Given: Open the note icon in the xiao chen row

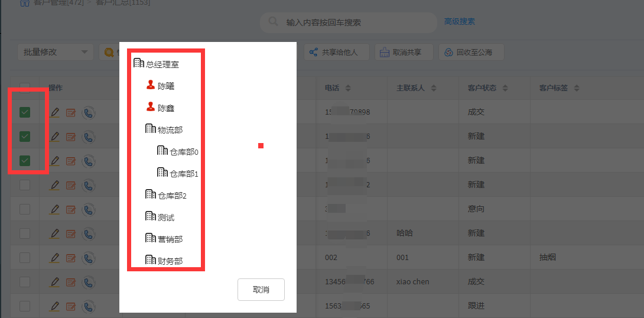Looking at the screenshot, I should tap(71, 283).
